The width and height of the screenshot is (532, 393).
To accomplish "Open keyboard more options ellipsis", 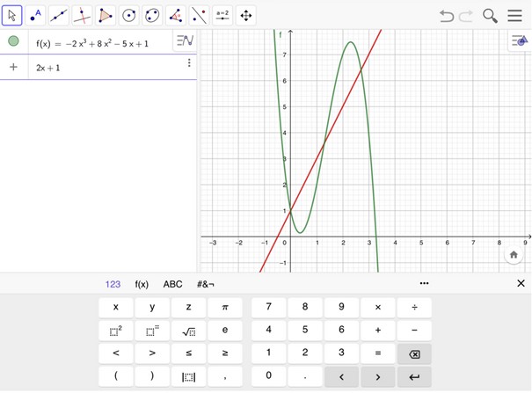I will point(424,283).
